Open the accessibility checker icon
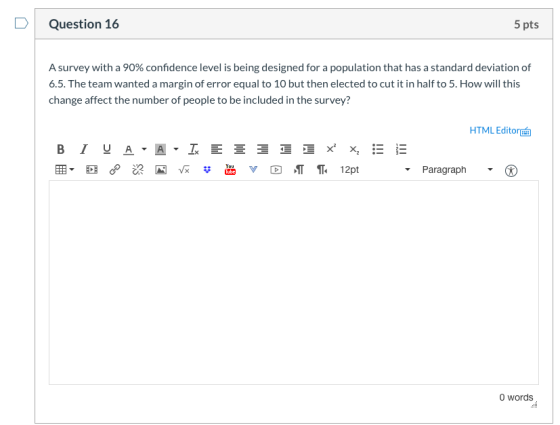The width and height of the screenshot is (560, 425). (511, 170)
